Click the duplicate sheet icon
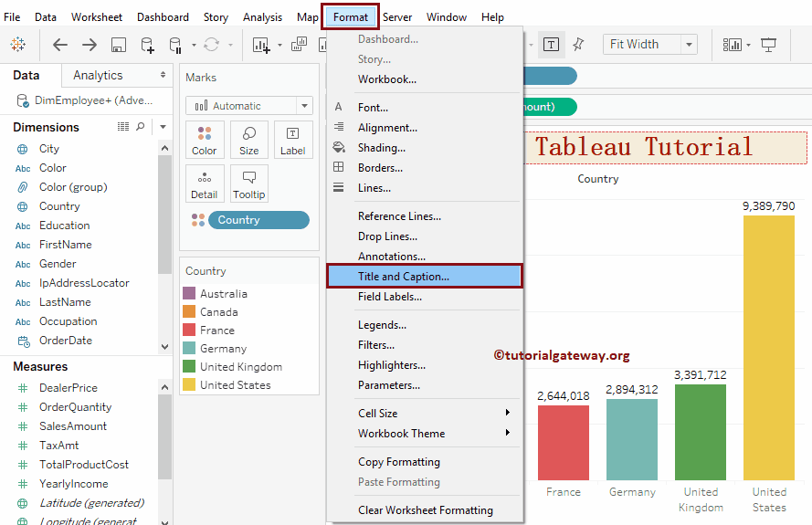Image resolution: width=812 pixels, height=525 pixels. (x=299, y=45)
